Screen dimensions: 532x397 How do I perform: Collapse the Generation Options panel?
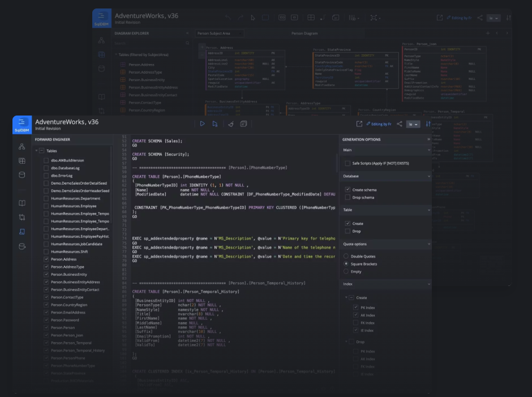point(428,139)
